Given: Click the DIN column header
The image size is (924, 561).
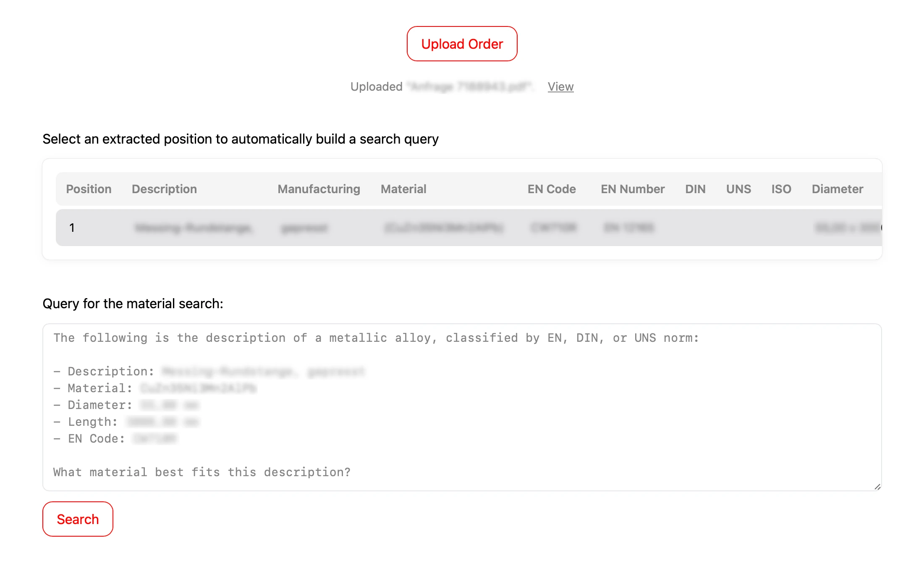Looking at the screenshot, I should tap(695, 189).
